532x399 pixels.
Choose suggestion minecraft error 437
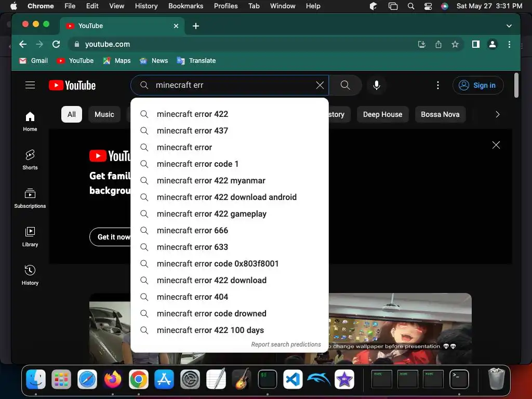point(230,130)
